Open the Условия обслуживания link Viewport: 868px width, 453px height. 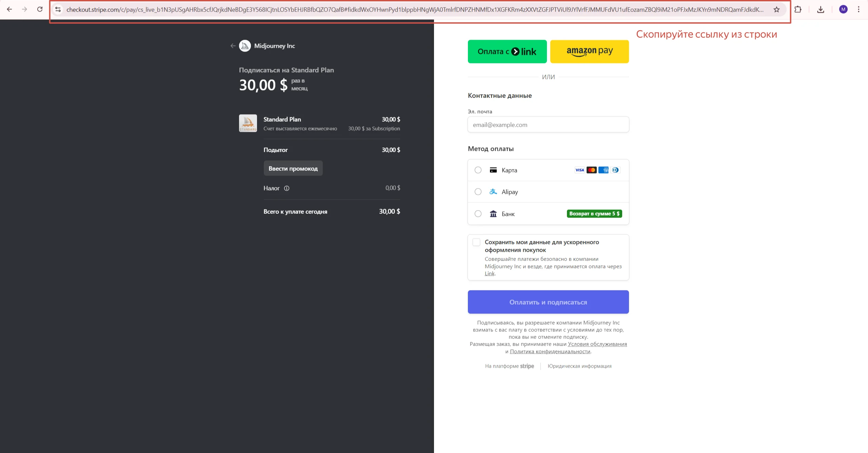click(597, 344)
